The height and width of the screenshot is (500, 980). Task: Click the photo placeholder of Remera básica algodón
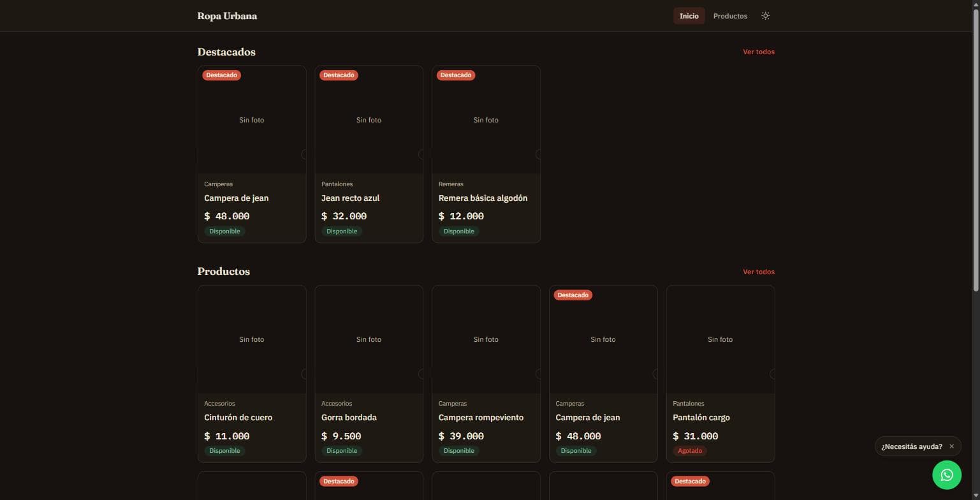(x=486, y=120)
